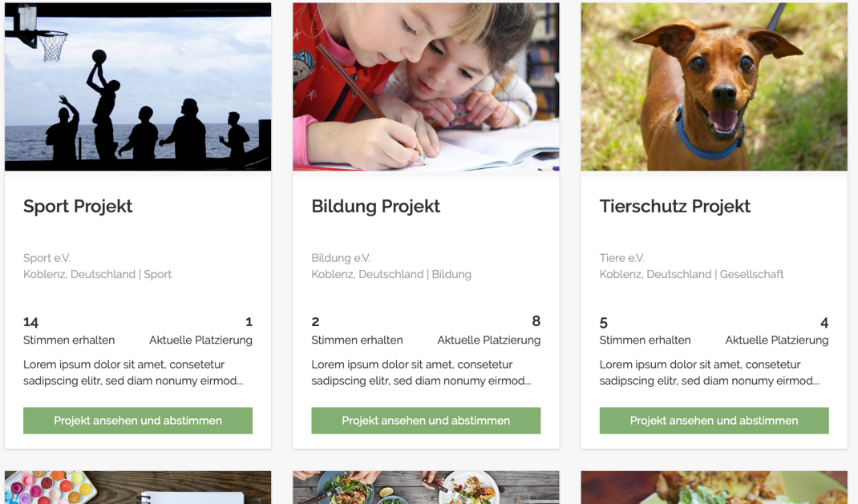Click Tierschutz Projekt's 'Projekt ansehen und abstimmen' button

pos(714,421)
